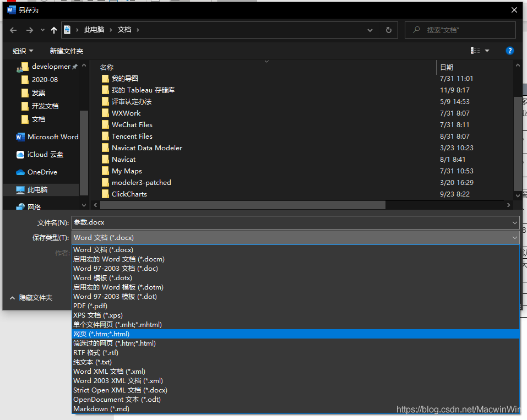Viewport: 527px width, 420px height.
Task: Select 此电脑 in the navigation pane
Action: pyautogui.click(x=41, y=190)
